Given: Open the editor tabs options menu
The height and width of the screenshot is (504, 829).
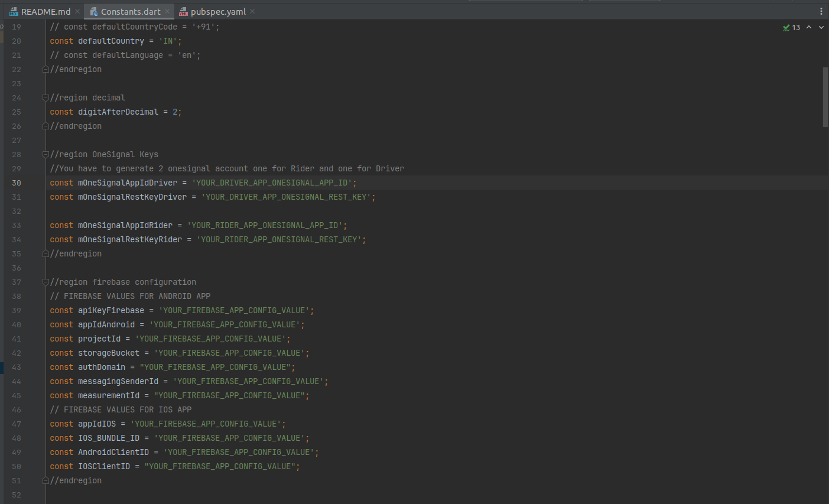Looking at the screenshot, I should (821, 12).
